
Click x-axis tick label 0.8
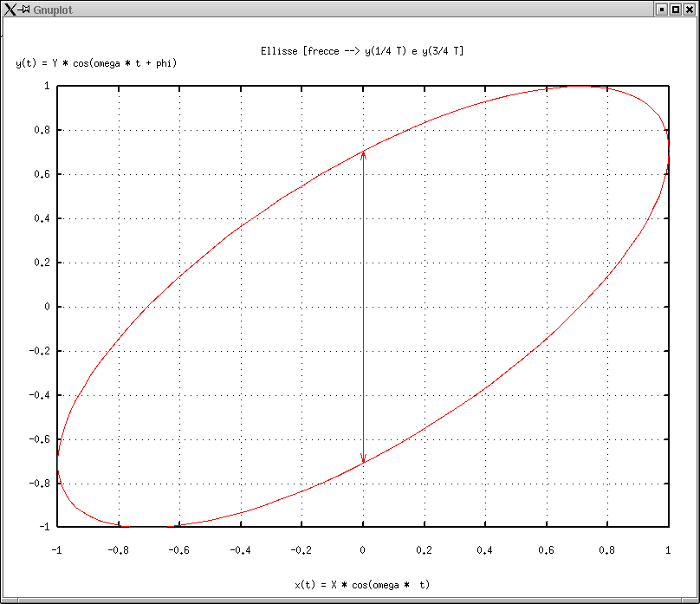click(x=607, y=550)
